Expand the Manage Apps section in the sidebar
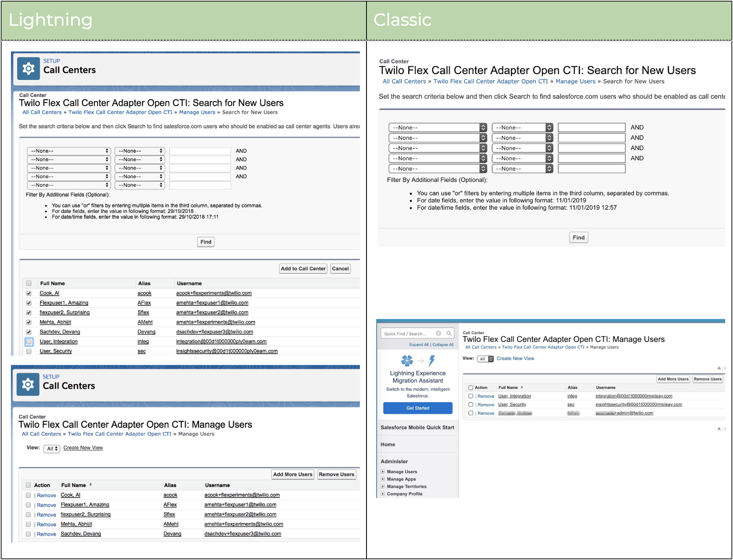 tap(383, 479)
